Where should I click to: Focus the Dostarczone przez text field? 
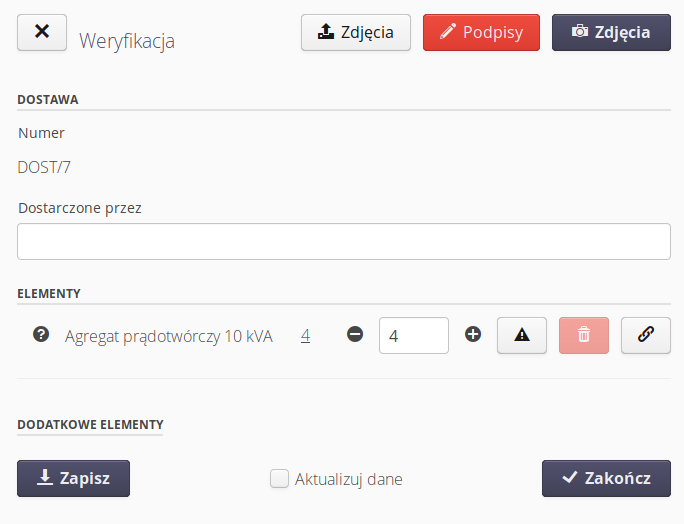click(x=343, y=241)
